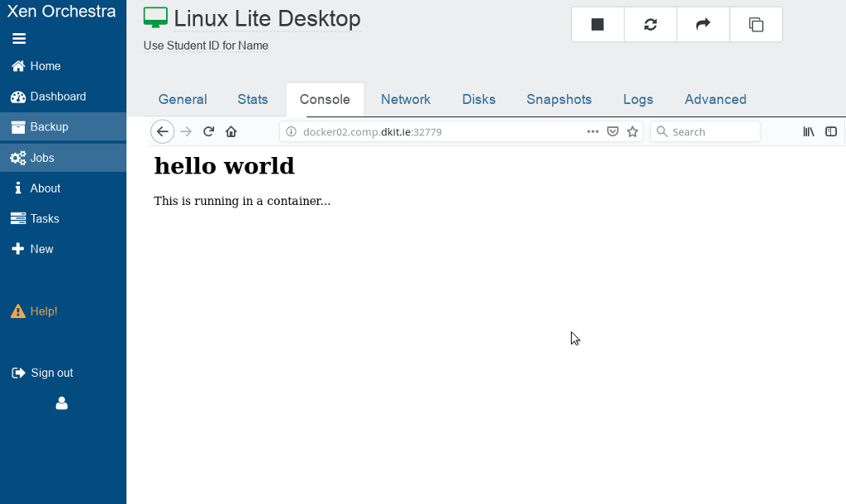Click the browser home icon
Screen dimensions: 846x504
[x=231, y=131]
